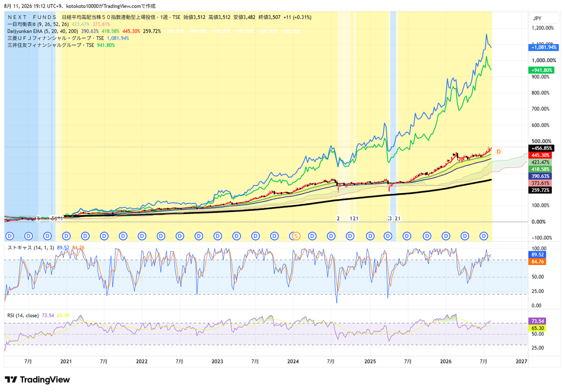Screen dimensions: 565x392
Task: Click the red 445.30% tag on the price scale
Action: point(540,155)
